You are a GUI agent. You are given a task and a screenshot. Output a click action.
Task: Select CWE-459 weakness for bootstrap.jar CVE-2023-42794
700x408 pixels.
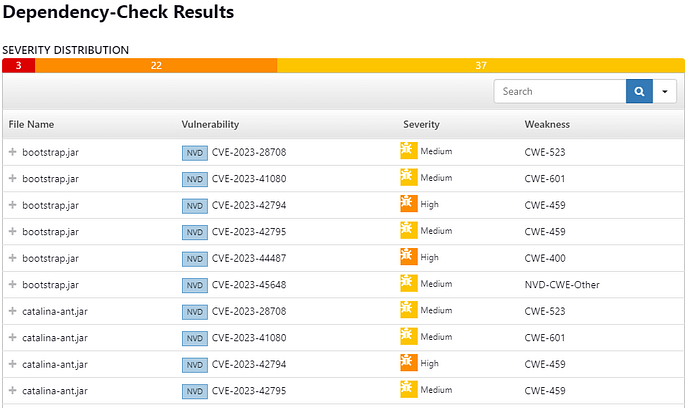pyautogui.click(x=545, y=205)
